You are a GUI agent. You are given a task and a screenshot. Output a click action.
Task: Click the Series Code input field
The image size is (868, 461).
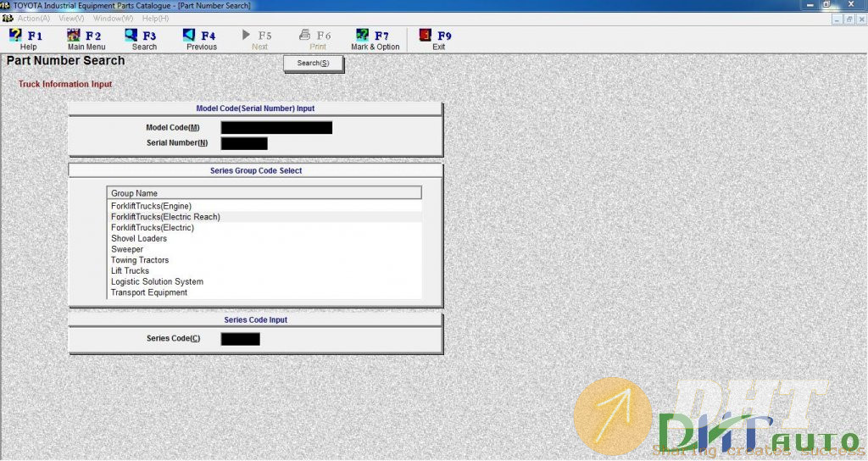point(240,339)
